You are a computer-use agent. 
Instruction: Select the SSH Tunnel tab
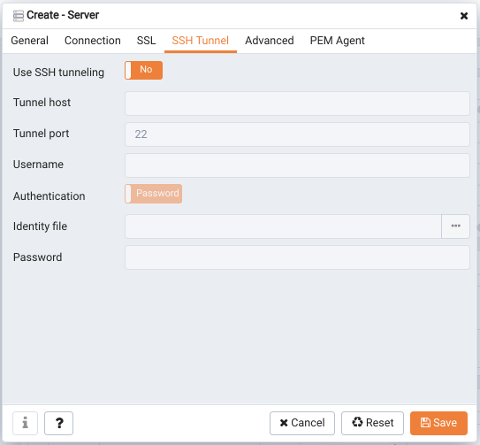(200, 40)
